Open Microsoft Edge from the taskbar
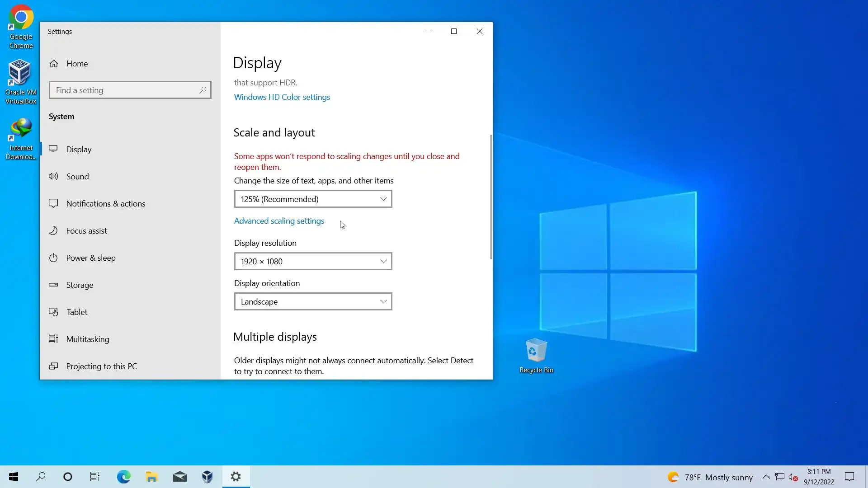Viewport: 868px width, 488px height. click(123, 477)
